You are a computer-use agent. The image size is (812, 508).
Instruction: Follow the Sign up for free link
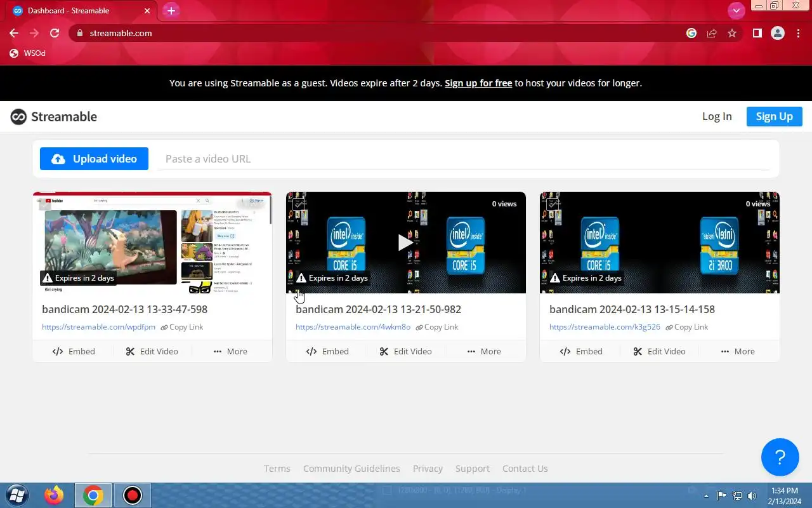click(478, 83)
